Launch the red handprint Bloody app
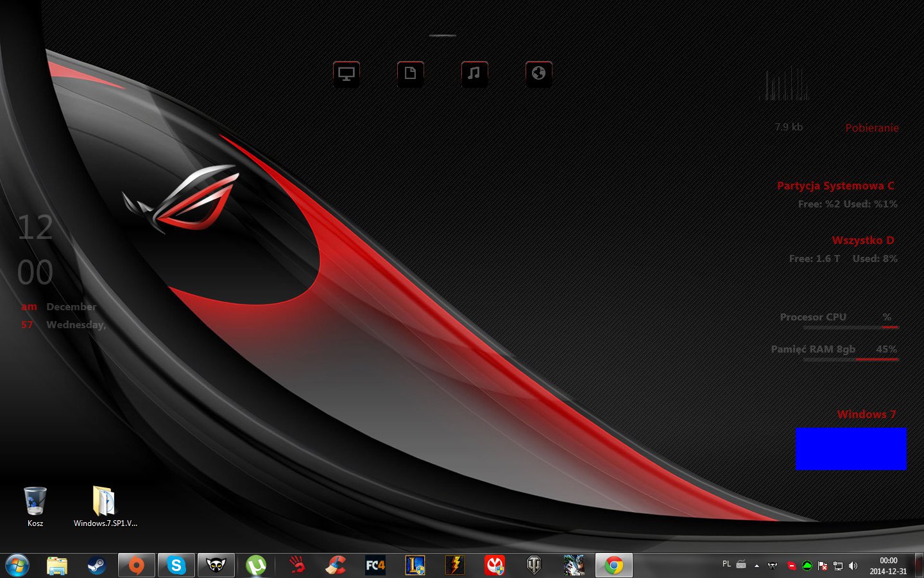This screenshot has width=924, height=578. pyautogui.click(x=296, y=566)
